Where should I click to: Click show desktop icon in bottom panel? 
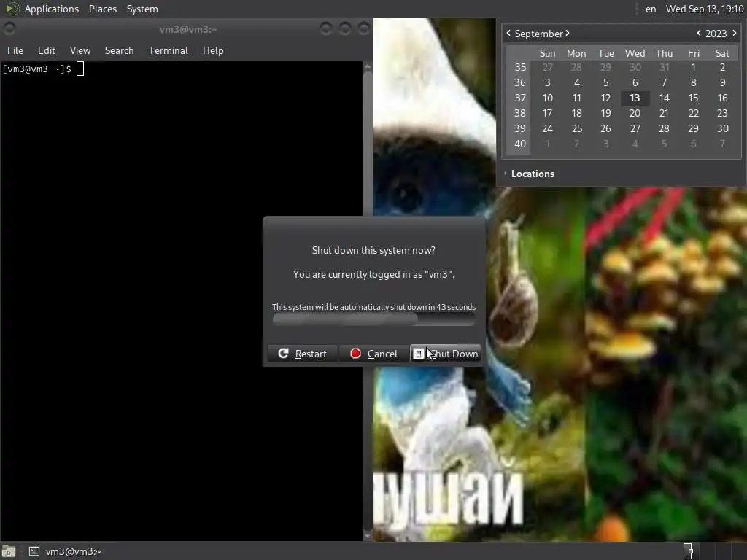point(9,551)
